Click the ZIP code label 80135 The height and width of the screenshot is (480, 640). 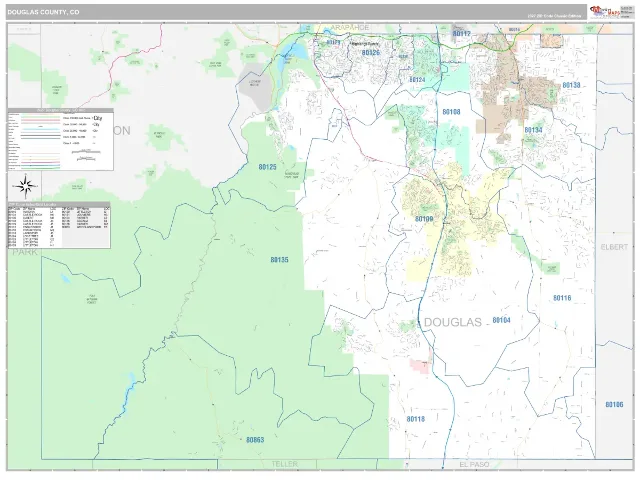pos(280,260)
